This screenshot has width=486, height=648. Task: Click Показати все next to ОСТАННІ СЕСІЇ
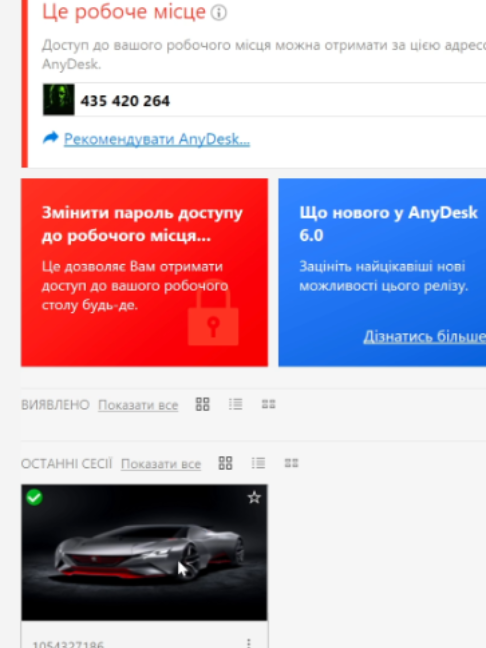click(161, 464)
